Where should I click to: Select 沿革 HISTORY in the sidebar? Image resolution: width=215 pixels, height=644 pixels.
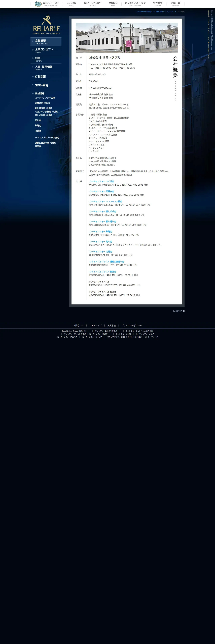46,59
